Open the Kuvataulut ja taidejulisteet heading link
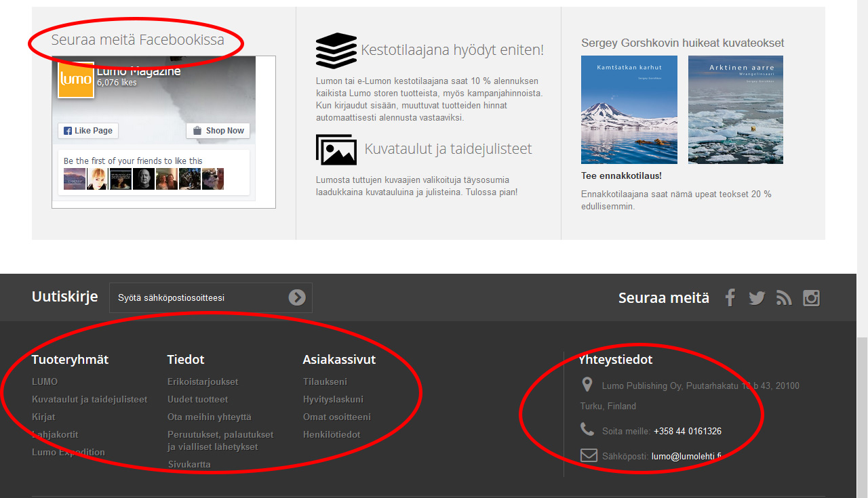868x498 pixels. click(x=448, y=149)
